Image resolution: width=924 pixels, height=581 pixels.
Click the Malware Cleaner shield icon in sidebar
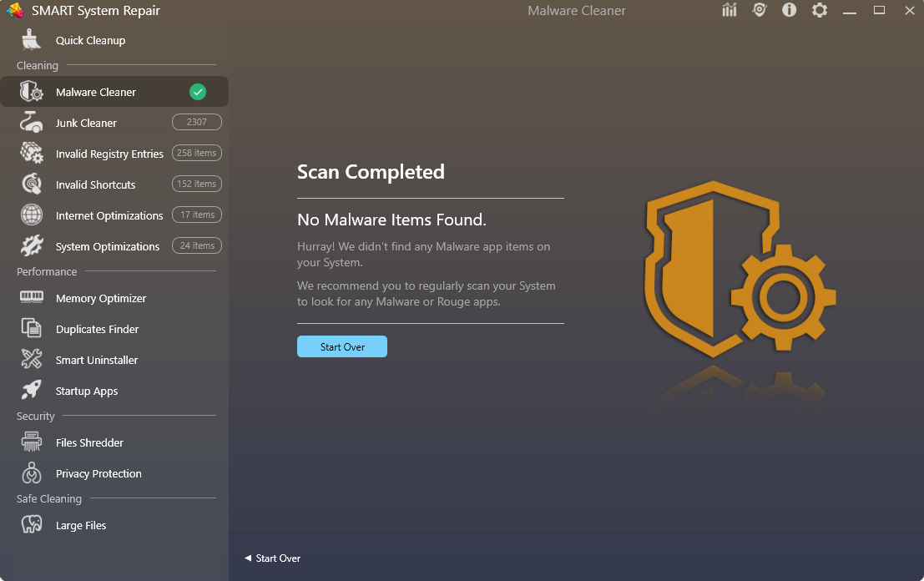31,92
